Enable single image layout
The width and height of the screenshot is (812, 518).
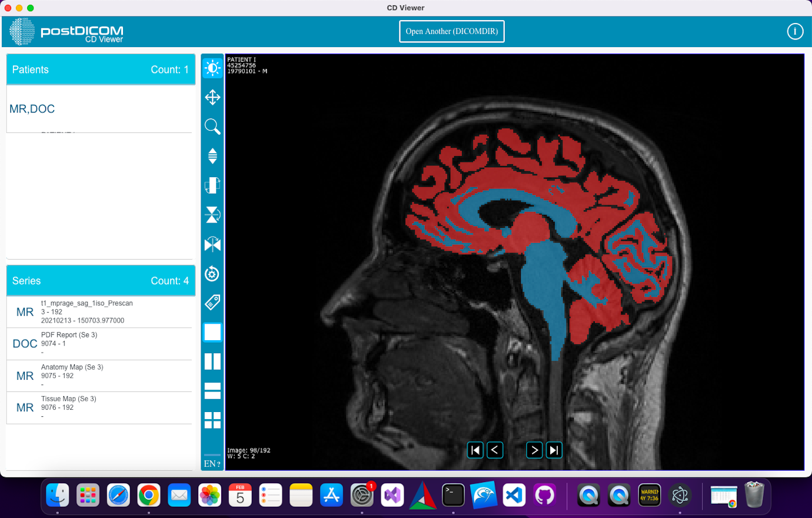tap(212, 332)
